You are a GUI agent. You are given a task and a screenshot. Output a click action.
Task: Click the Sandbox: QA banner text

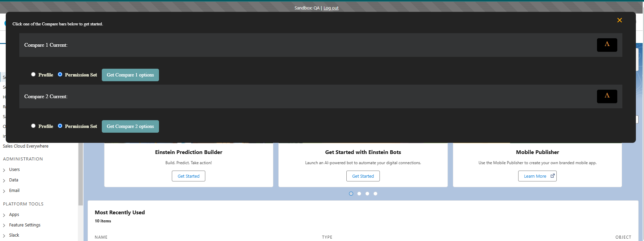[307, 8]
